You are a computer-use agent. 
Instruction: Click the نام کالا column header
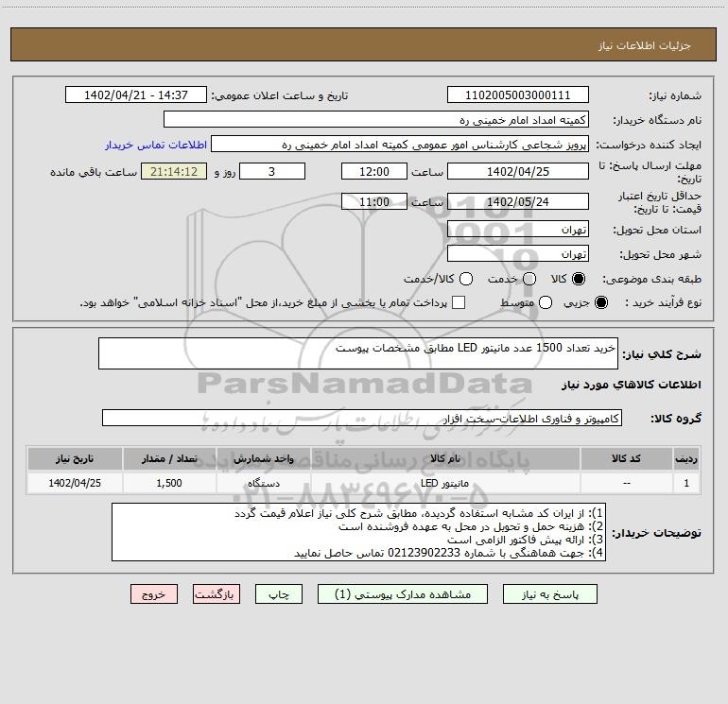[445, 459]
